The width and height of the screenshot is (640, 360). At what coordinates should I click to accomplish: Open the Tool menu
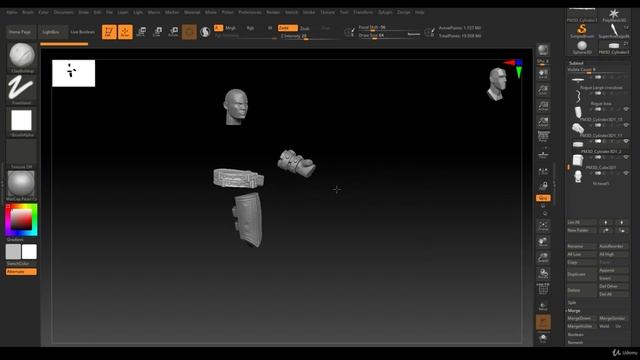point(344,12)
